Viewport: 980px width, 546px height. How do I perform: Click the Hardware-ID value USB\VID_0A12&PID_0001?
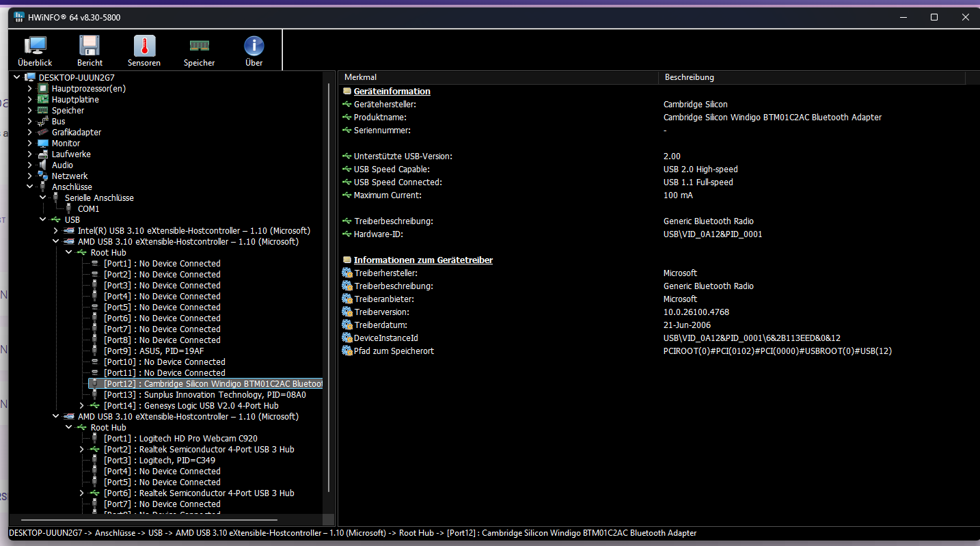pos(713,234)
